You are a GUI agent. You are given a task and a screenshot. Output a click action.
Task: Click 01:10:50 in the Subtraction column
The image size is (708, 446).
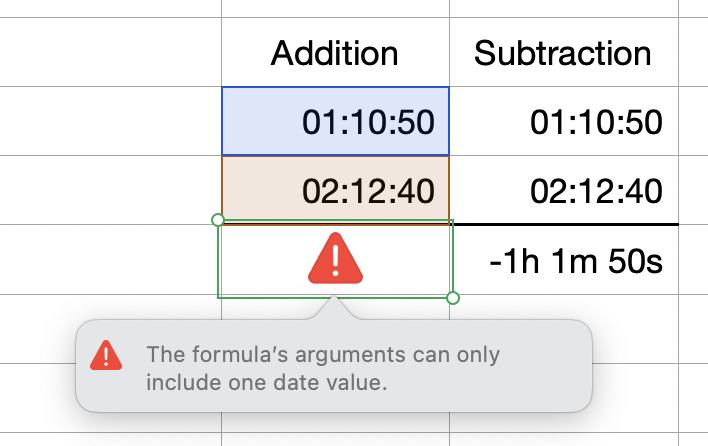pos(596,122)
